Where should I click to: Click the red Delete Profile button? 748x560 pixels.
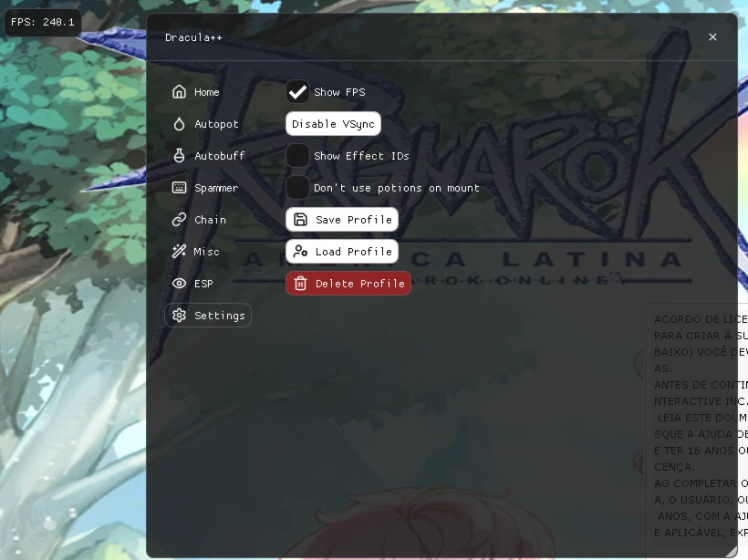(348, 284)
